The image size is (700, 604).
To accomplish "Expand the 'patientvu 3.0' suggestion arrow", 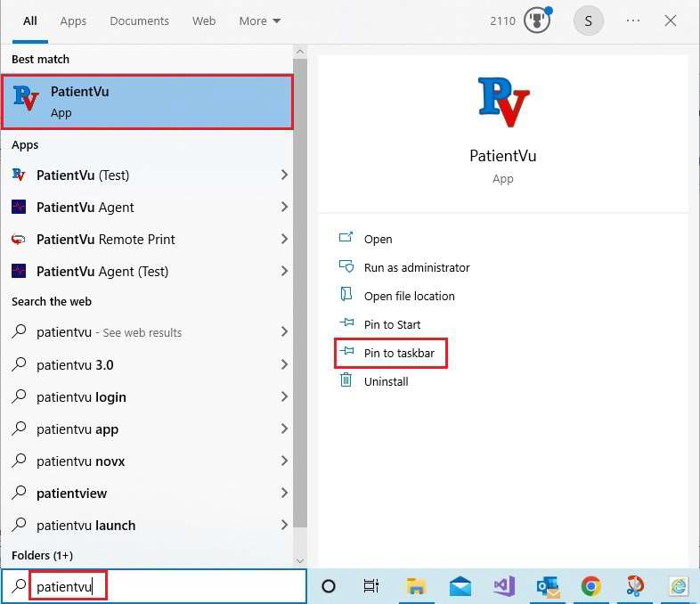I will click(284, 364).
